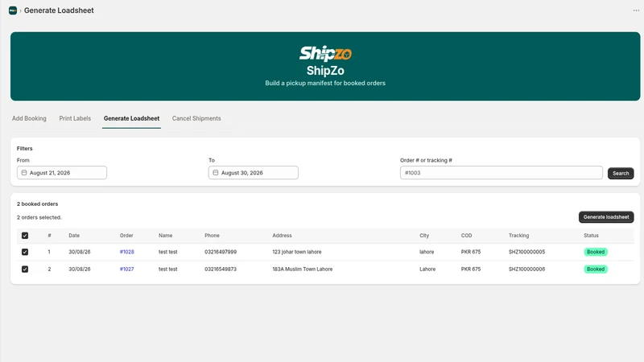Image resolution: width=644 pixels, height=362 pixels.
Task: Click the ShipZo app icon in breadcrumb
Action: 13,10
